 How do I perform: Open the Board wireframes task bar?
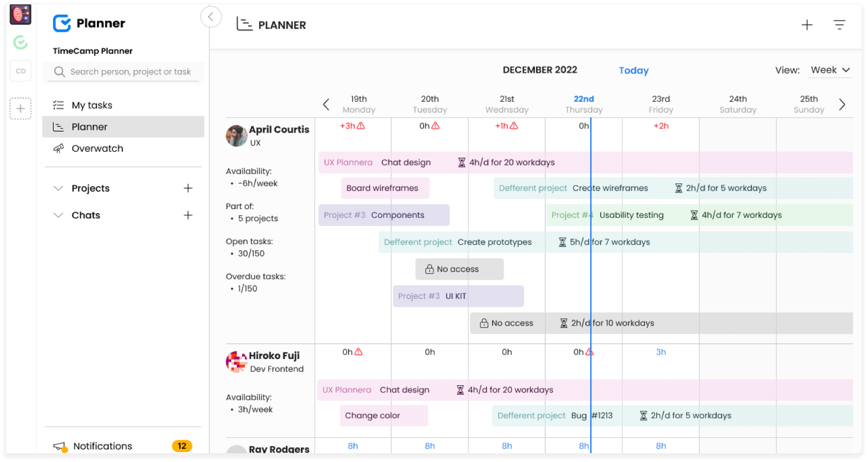(384, 188)
